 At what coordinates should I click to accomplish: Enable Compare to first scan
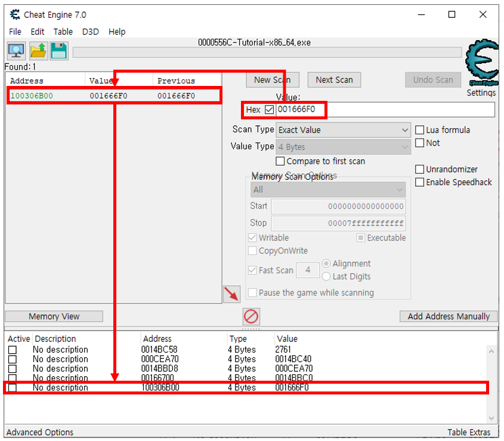280,161
